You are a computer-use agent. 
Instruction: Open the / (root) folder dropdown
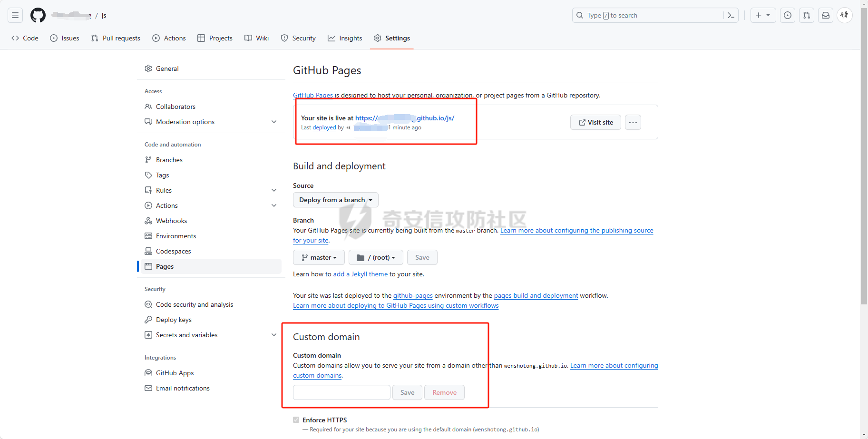(x=376, y=257)
